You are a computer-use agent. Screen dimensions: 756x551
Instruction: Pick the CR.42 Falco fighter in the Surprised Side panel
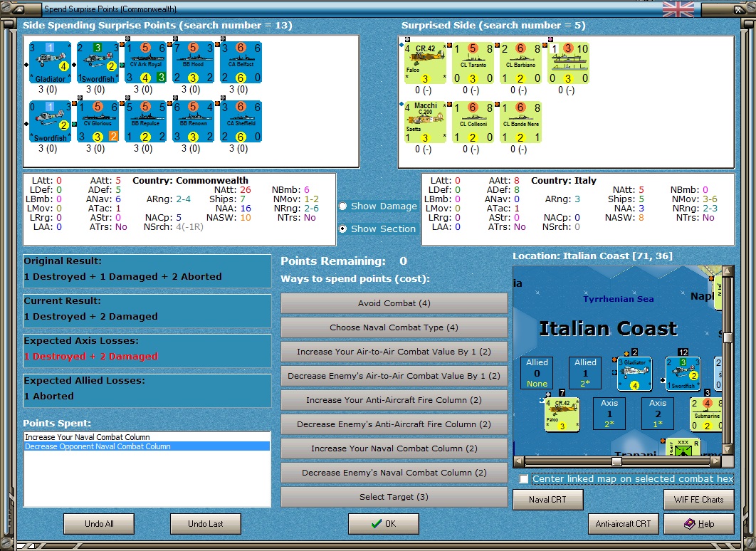pyautogui.click(x=425, y=63)
